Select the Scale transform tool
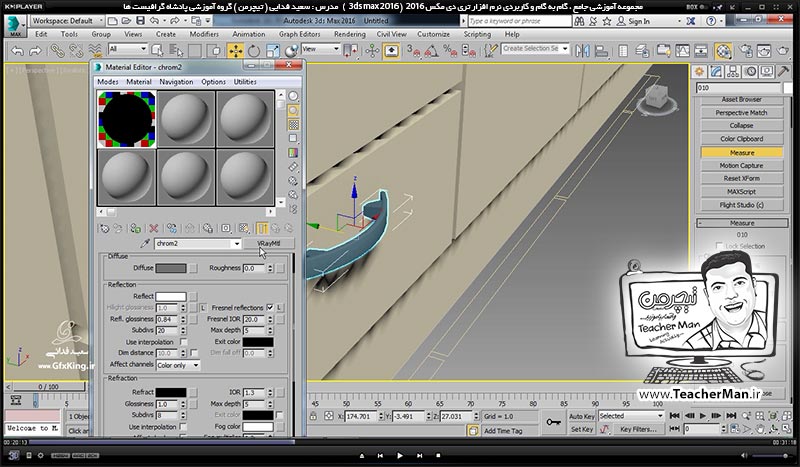The width and height of the screenshot is (800, 467). point(272,51)
